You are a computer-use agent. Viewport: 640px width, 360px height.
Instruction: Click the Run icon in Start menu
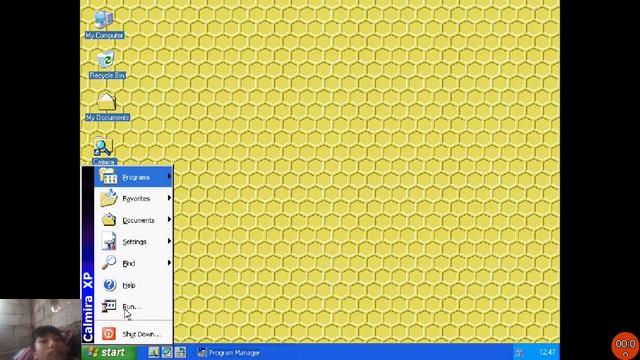[109, 306]
